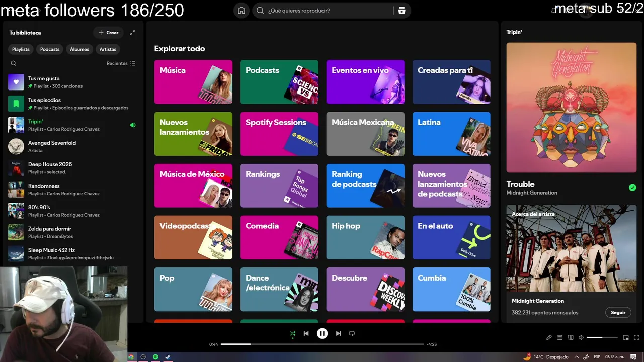Click the search field '¿Qué quieres reproducir?'
The height and width of the screenshot is (362, 644).
pyautogui.click(x=322, y=10)
